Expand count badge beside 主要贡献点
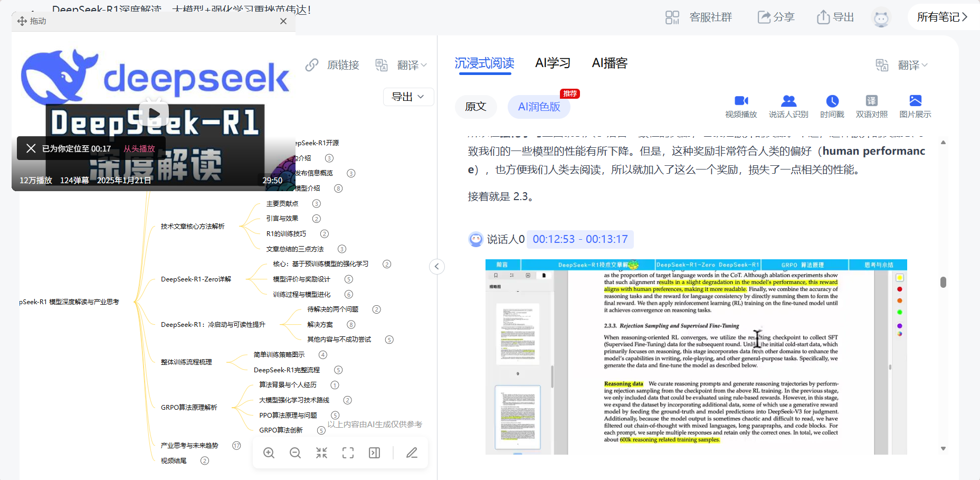Image resolution: width=980 pixels, height=480 pixels. pos(317,204)
